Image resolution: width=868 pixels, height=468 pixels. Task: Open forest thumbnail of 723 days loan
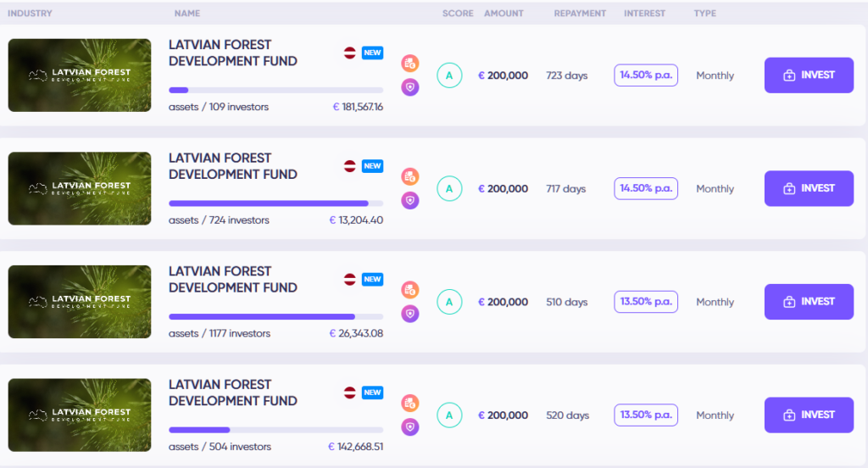(x=80, y=75)
